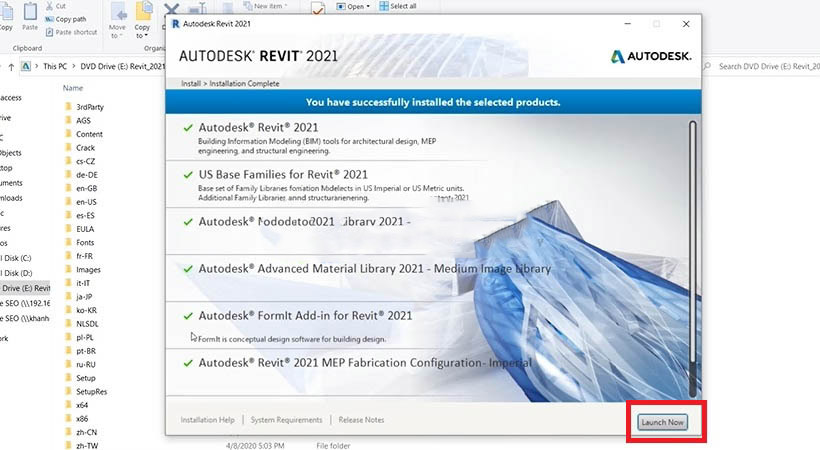Image resolution: width=820 pixels, height=450 pixels.
Task: Click the Revit R icon in title bar
Action: point(175,24)
